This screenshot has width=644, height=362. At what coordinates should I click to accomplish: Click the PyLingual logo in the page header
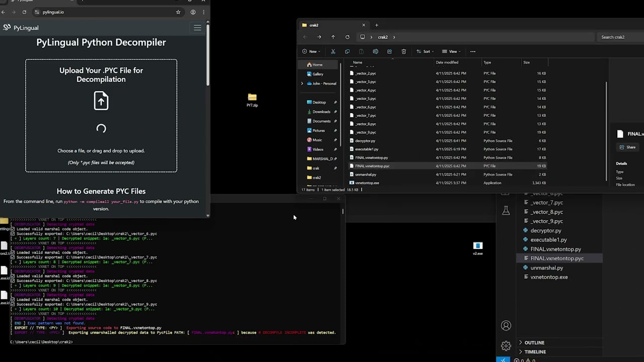[20, 28]
